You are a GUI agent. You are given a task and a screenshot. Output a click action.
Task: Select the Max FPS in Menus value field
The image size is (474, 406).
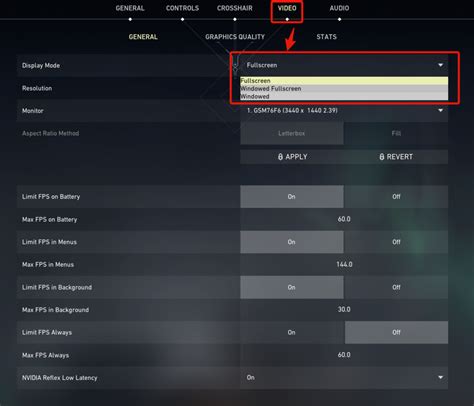pyautogui.click(x=344, y=264)
